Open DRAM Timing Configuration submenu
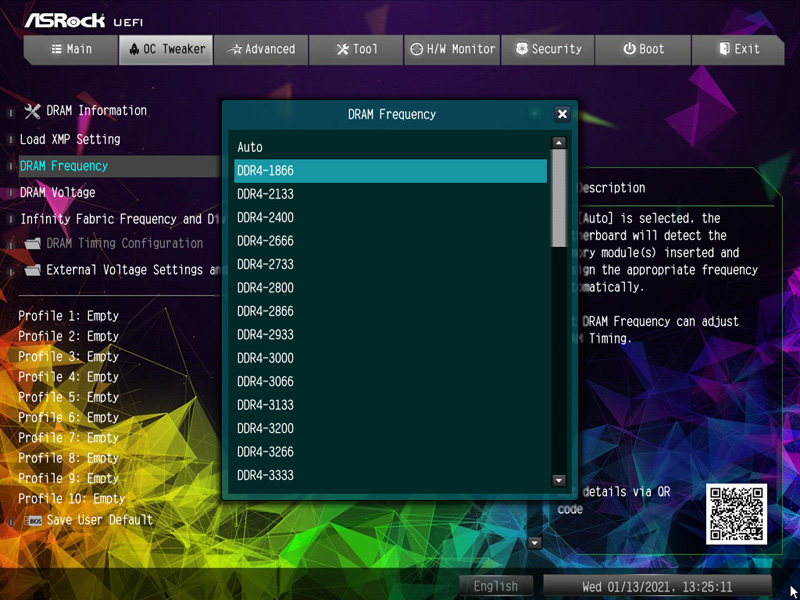The width and height of the screenshot is (800, 600). click(124, 243)
